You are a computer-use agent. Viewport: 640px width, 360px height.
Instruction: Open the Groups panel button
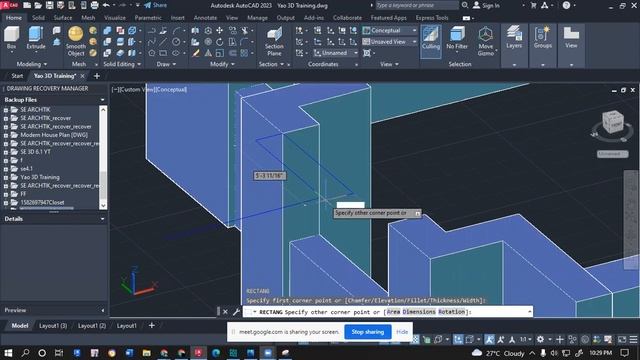(x=542, y=38)
